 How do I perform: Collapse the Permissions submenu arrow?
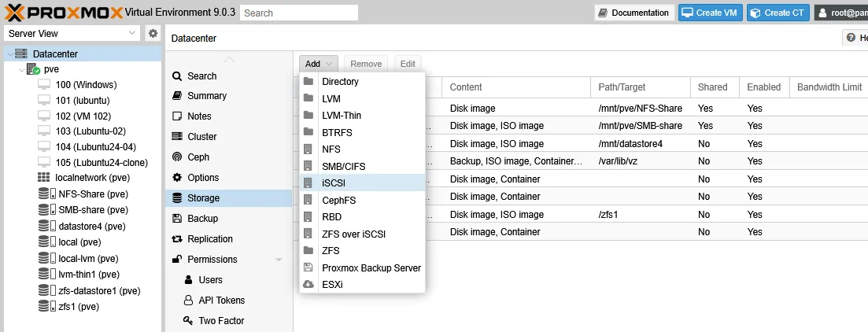click(279, 260)
